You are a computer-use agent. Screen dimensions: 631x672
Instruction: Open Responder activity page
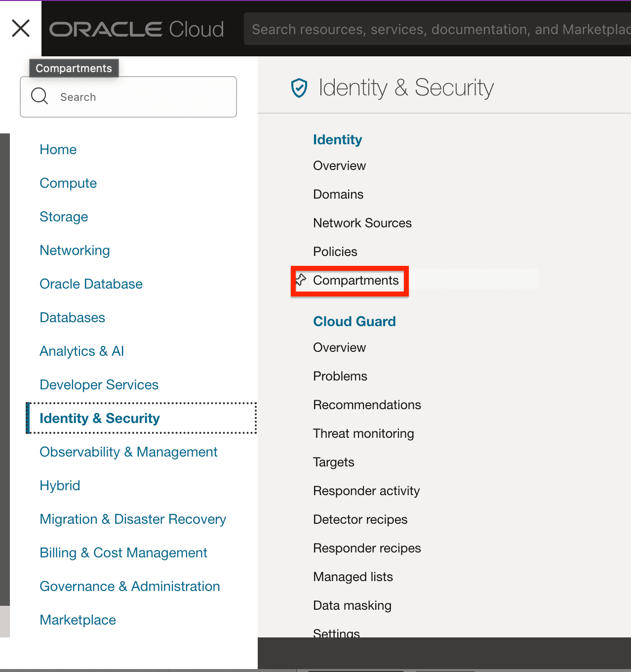click(366, 491)
